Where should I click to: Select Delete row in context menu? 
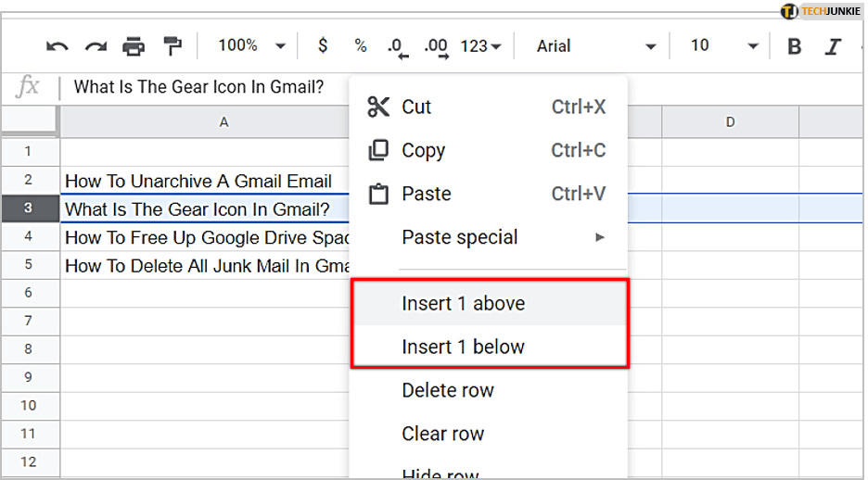pyautogui.click(x=448, y=391)
